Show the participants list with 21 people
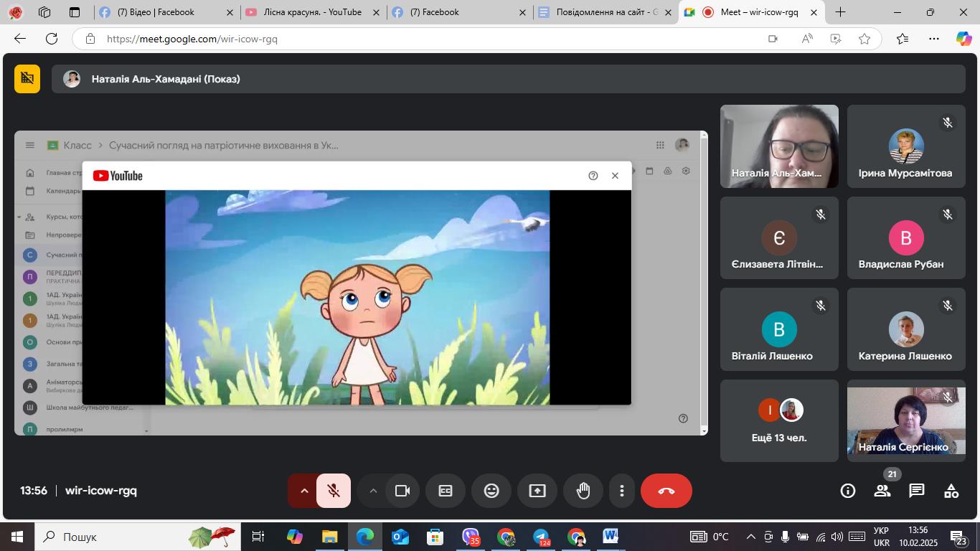This screenshot has height=551, width=980. [x=882, y=491]
